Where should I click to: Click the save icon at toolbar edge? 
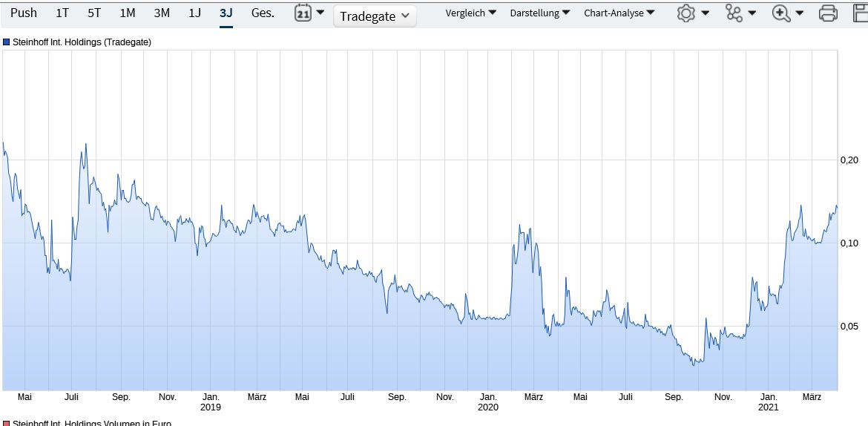(861, 13)
